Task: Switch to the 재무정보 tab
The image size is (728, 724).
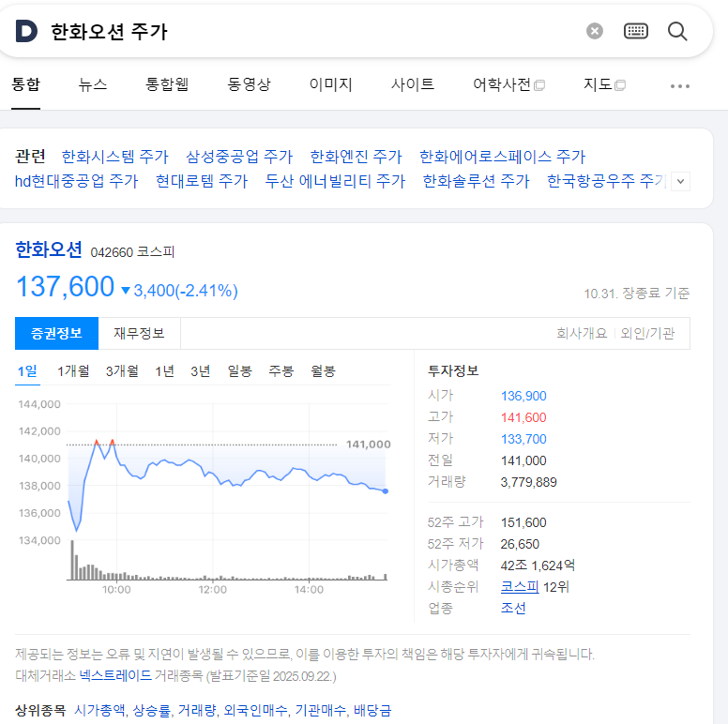Action: click(139, 333)
